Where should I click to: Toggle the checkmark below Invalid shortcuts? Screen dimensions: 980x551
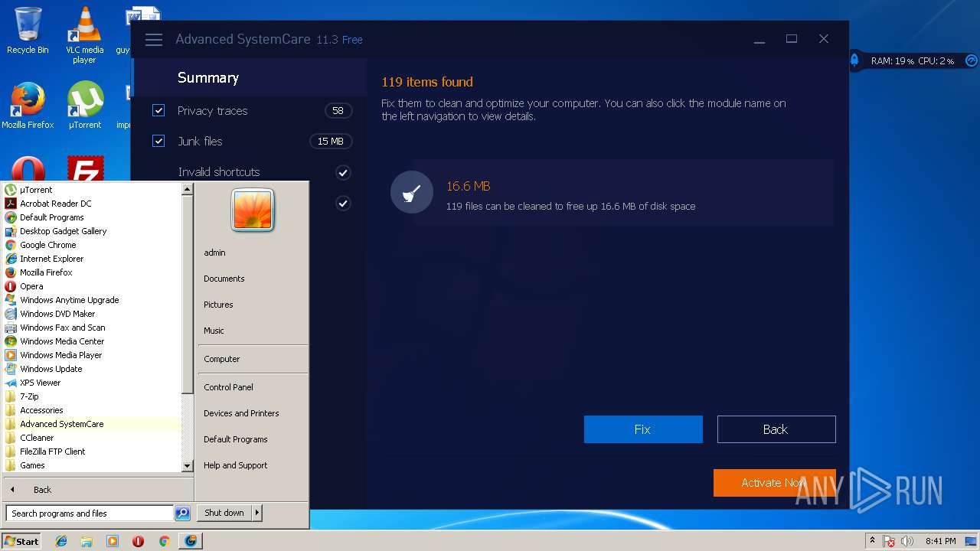point(343,203)
